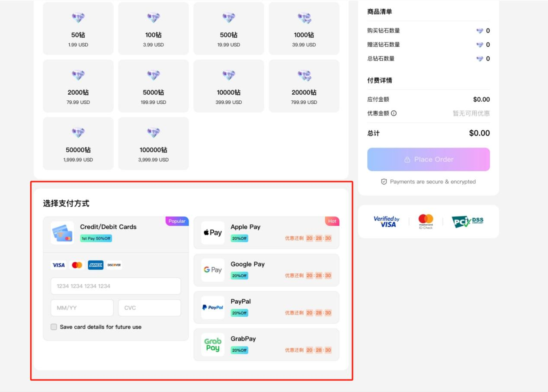Click the Verified by VISA badge
The image size is (548, 392).
coord(386,222)
